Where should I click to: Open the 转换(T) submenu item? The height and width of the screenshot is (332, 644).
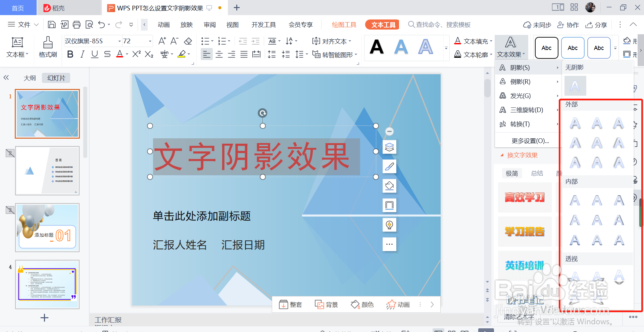[x=528, y=124]
